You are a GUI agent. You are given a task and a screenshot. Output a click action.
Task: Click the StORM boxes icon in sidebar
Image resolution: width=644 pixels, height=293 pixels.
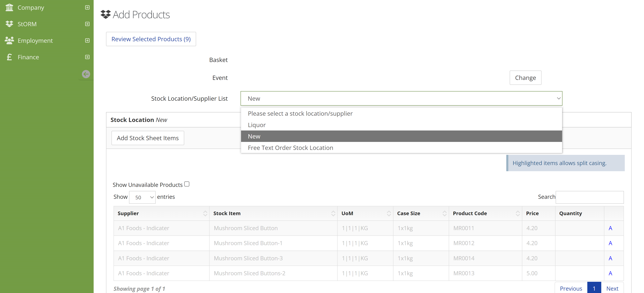point(9,24)
